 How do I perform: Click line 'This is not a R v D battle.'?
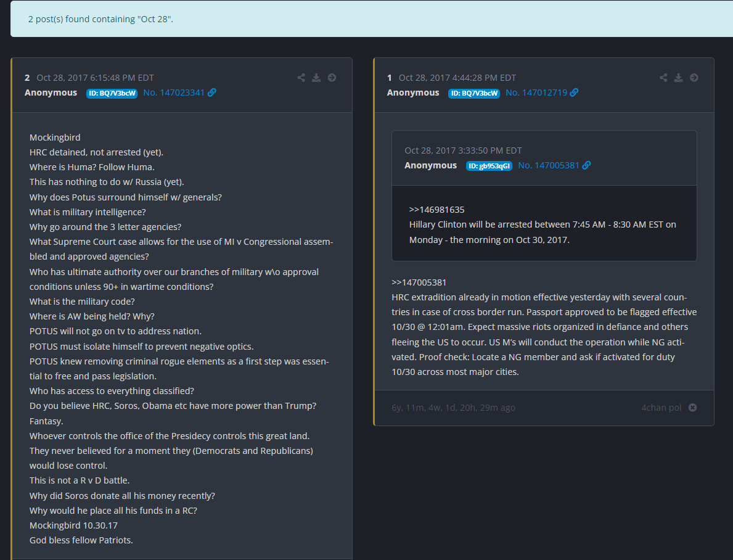[80, 480]
